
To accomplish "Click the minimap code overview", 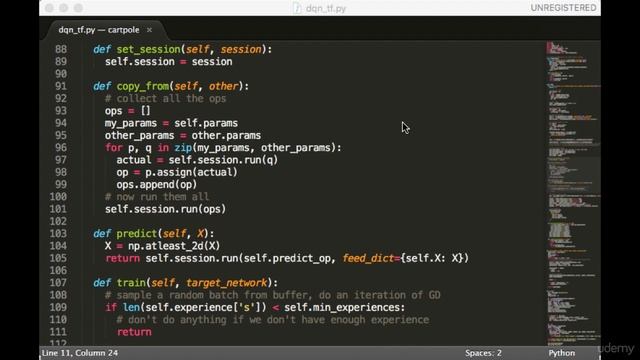I will (573, 193).
